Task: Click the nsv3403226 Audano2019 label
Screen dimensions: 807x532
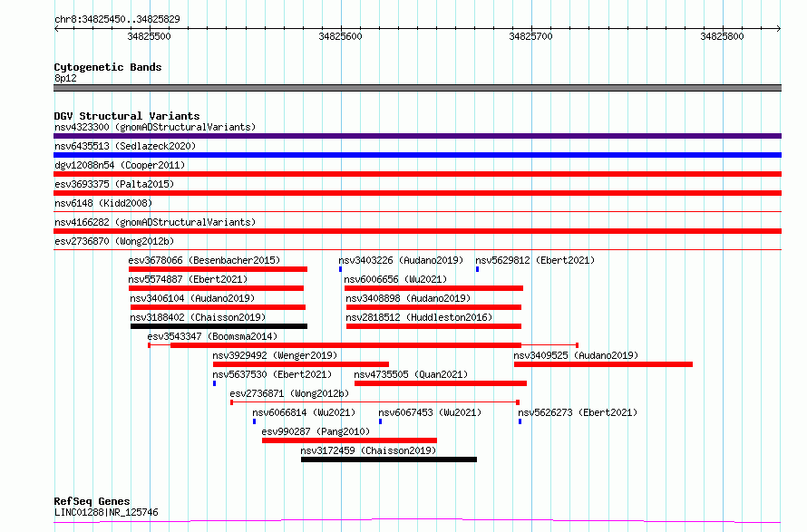Action: tap(401, 260)
